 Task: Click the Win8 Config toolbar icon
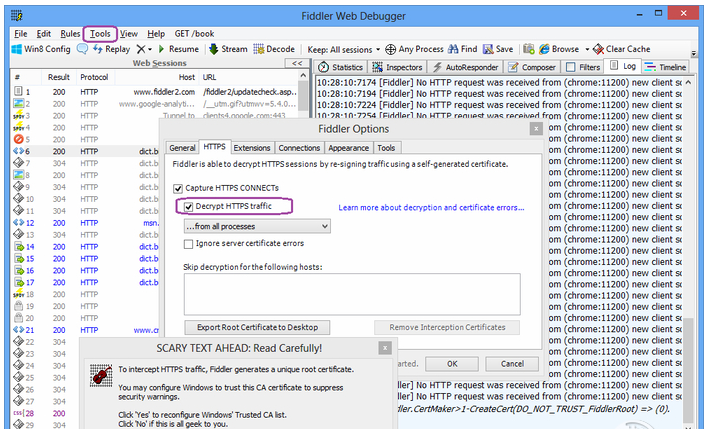(17, 49)
